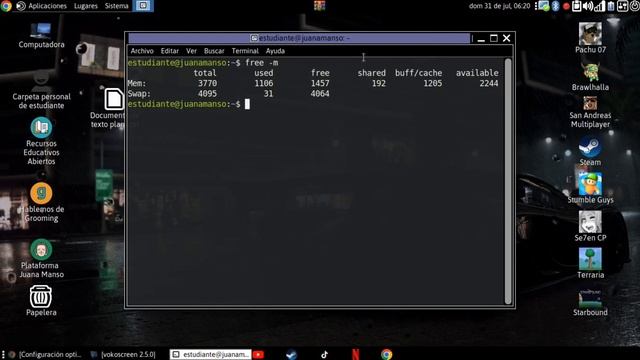Click Steam icon in bottom panel
Image resolution: width=640 pixels, height=360 pixels.
[291, 354]
